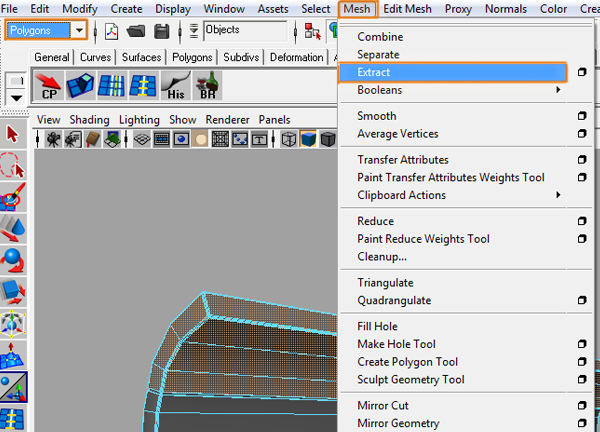Enable smooth shade all in viewport

[x=308, y=140]
